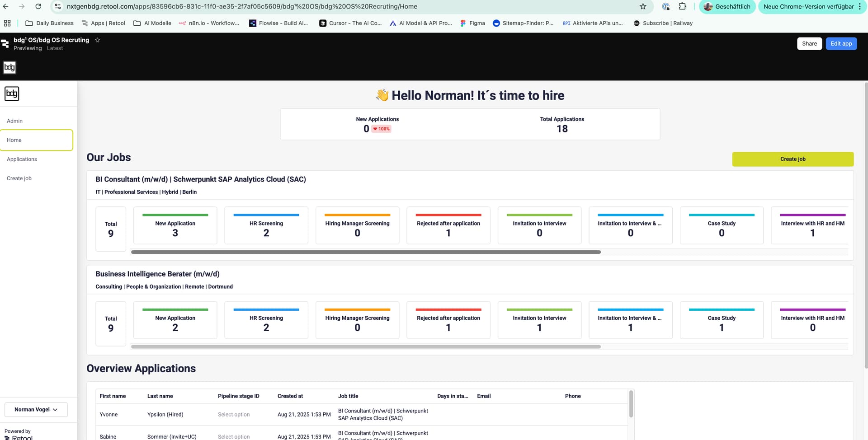This screenshot has width=868, height=440.
Task: Go to Applications in the sidebar
Action: coord(22,159)
